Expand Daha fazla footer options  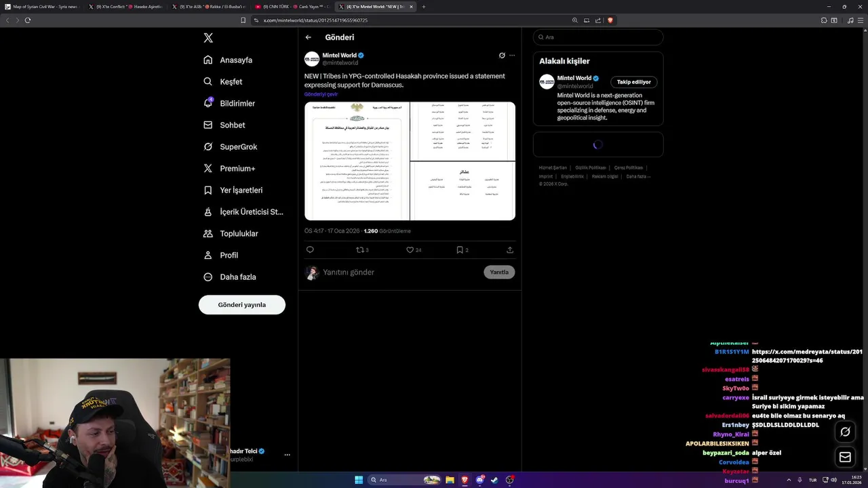point(638,176)
